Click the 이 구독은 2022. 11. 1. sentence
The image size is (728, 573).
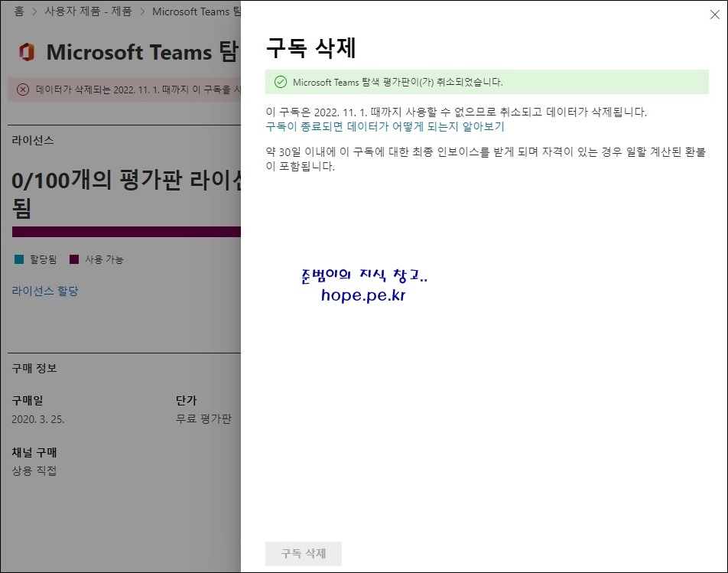pos(456,112)
